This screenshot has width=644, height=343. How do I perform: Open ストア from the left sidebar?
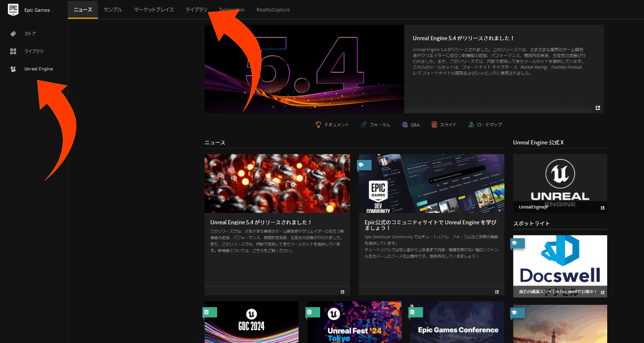click(x=30, y=34)
